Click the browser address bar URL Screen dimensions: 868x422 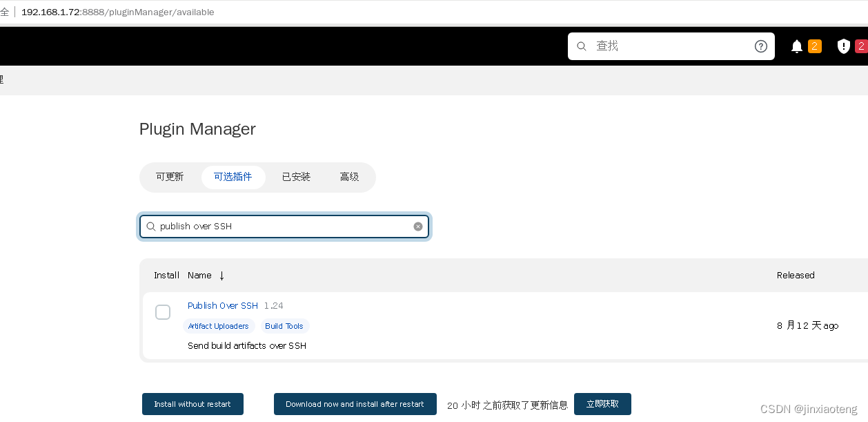(118, 12)
